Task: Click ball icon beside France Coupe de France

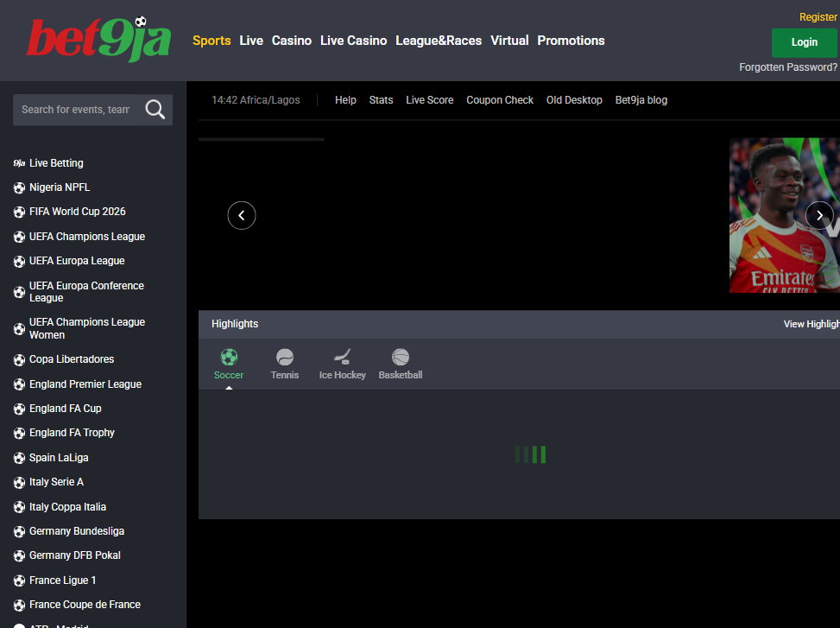Action: pyautogui.click(x=19, y=606)
